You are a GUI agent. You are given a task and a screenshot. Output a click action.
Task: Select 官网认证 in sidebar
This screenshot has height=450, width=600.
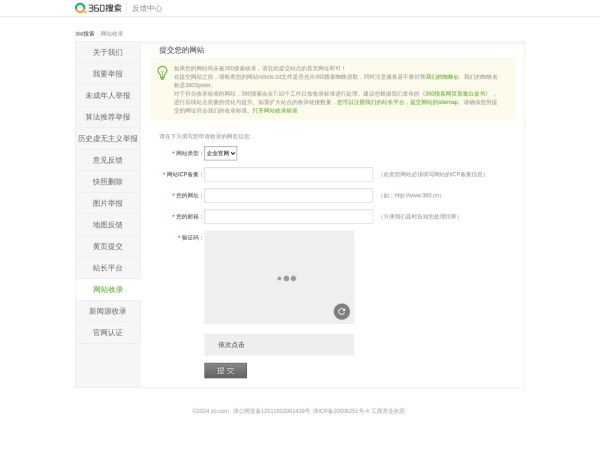tap(108, 332)
